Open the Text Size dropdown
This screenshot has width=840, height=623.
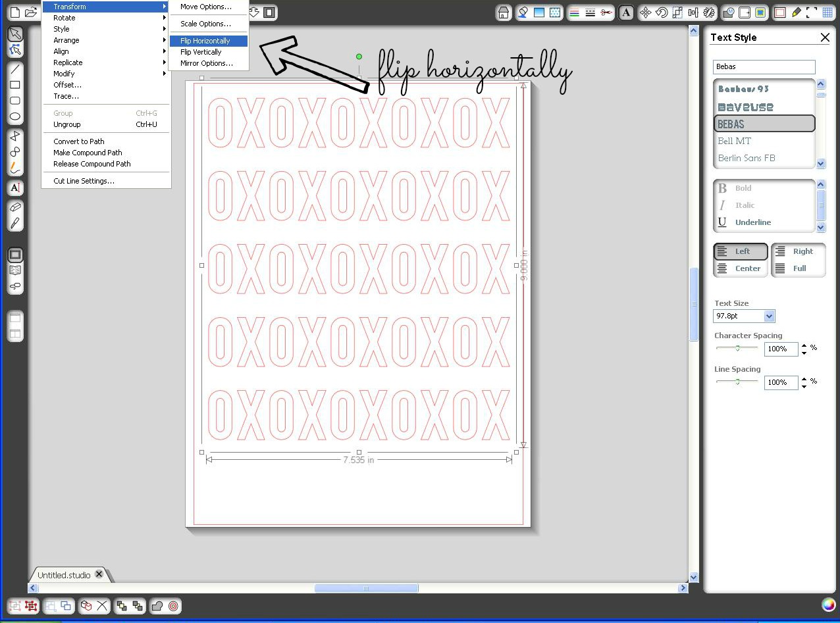coord(770,316)
